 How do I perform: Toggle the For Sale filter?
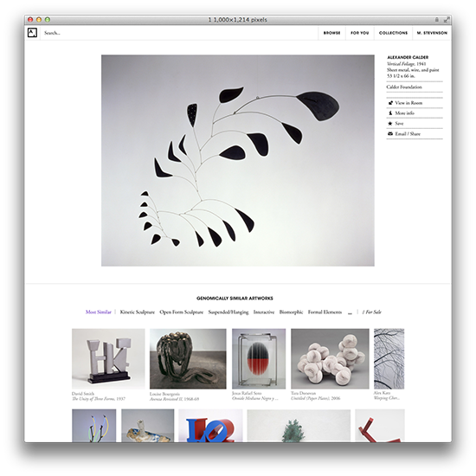[x=371, y=312]
